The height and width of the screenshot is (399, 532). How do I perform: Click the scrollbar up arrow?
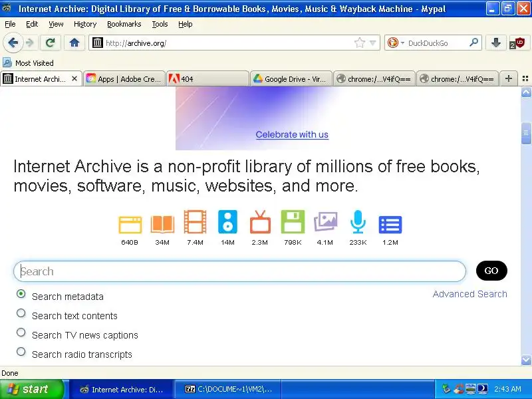click(x=526, y=92)
